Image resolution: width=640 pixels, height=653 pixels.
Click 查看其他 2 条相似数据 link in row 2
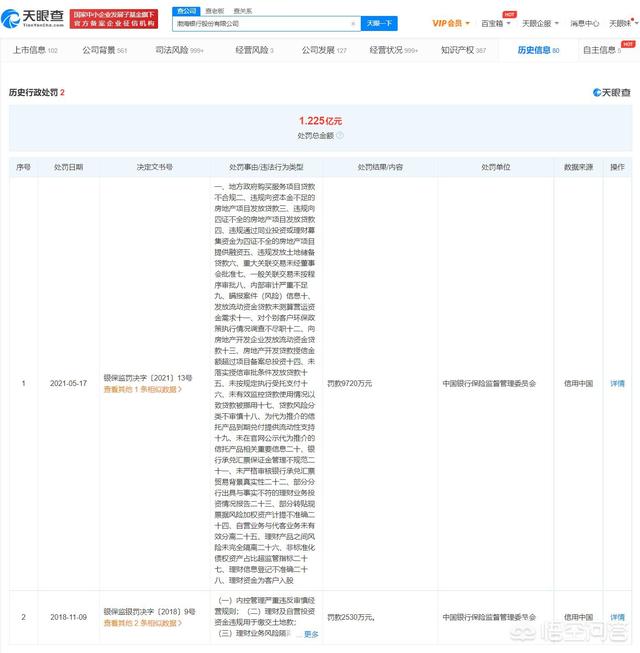coord(142,623)
